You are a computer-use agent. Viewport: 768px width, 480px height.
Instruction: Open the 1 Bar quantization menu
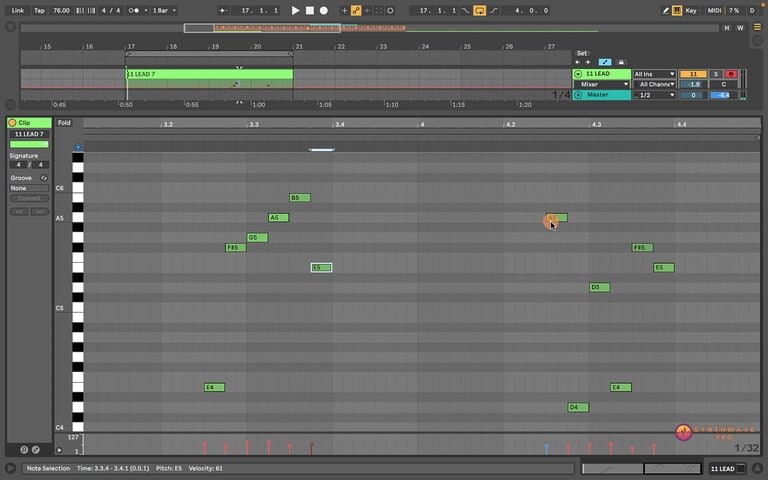(164, 10)
